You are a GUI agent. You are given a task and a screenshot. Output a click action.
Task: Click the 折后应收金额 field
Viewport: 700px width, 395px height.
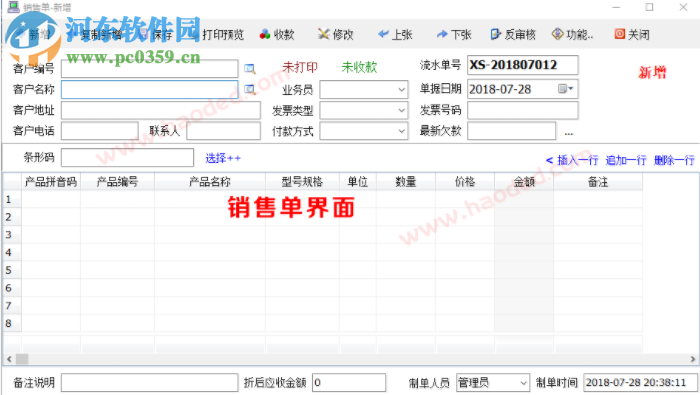tap(349, 383)
